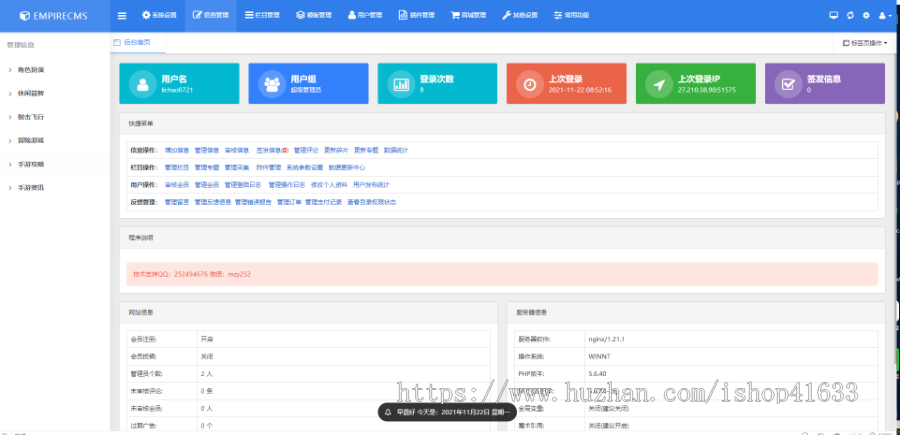Viewport: 900px width, 435px height.
Task: Click the list icon beside 栏目管理
Action: 249,15
